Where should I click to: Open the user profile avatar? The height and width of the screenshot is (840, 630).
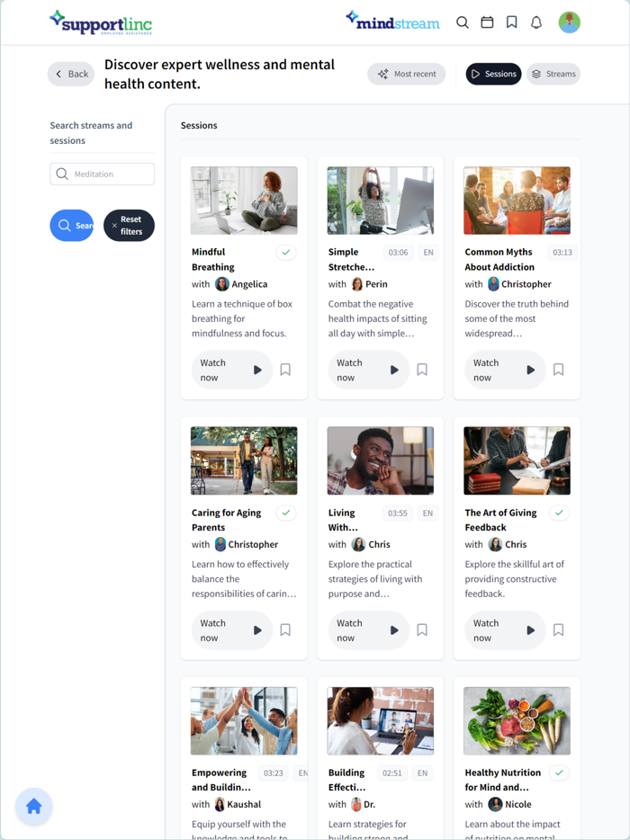(570, 22)
